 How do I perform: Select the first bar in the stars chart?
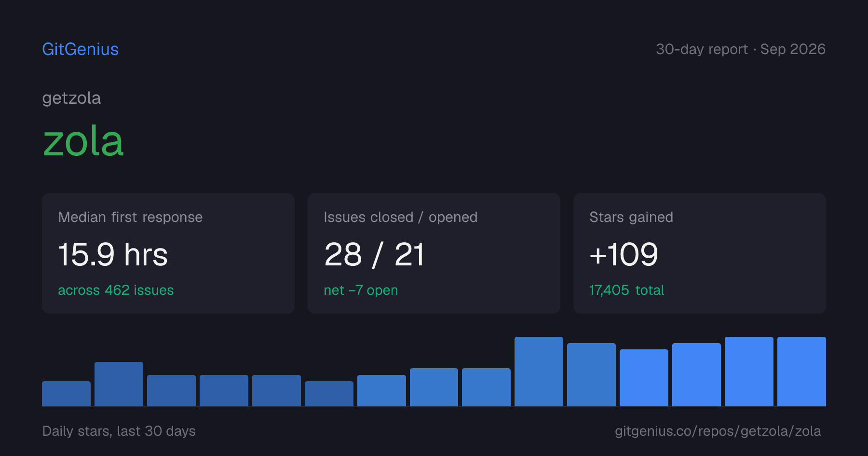pyautogui.click(x=66, y=394)
